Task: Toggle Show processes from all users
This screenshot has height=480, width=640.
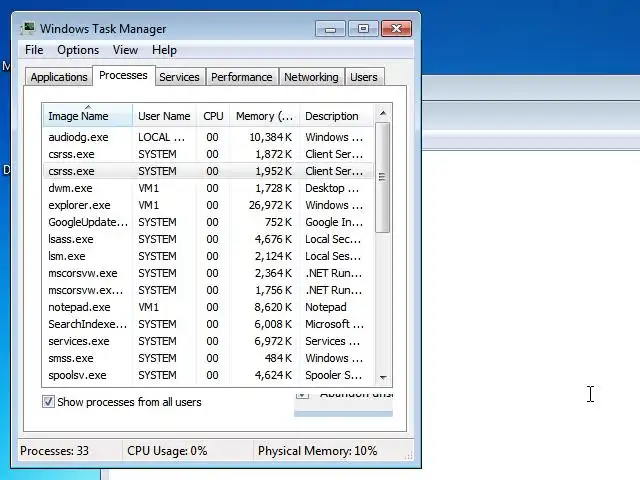Action: (x=48, y=402)
